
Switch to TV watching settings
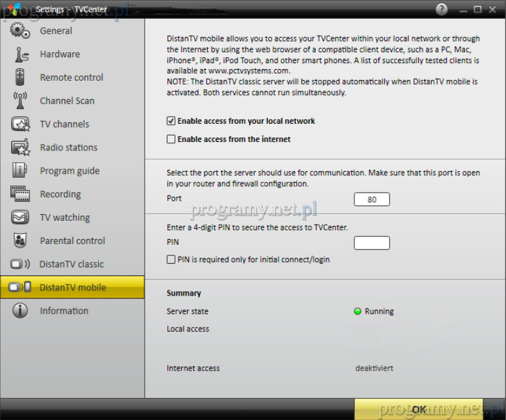(x=64, y=217)
